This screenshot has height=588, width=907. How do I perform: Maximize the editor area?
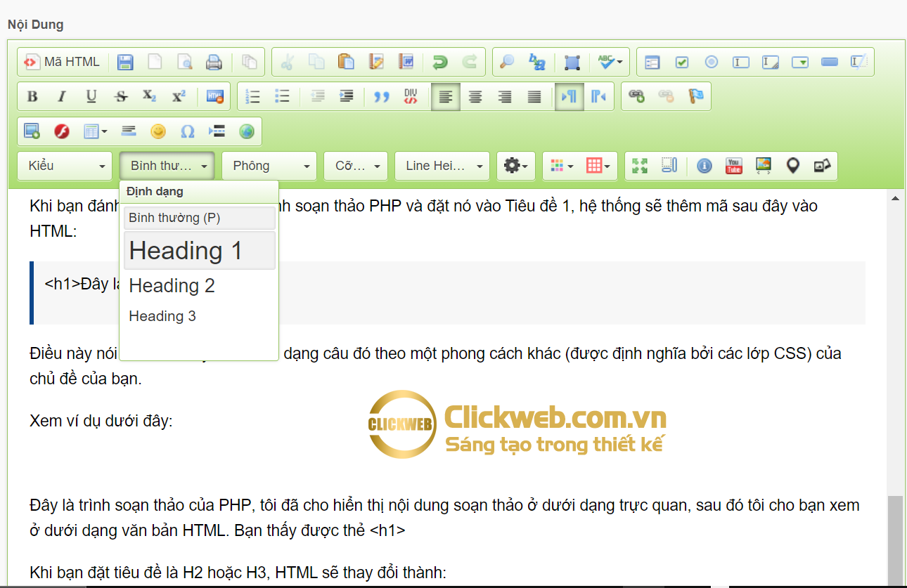640,166
